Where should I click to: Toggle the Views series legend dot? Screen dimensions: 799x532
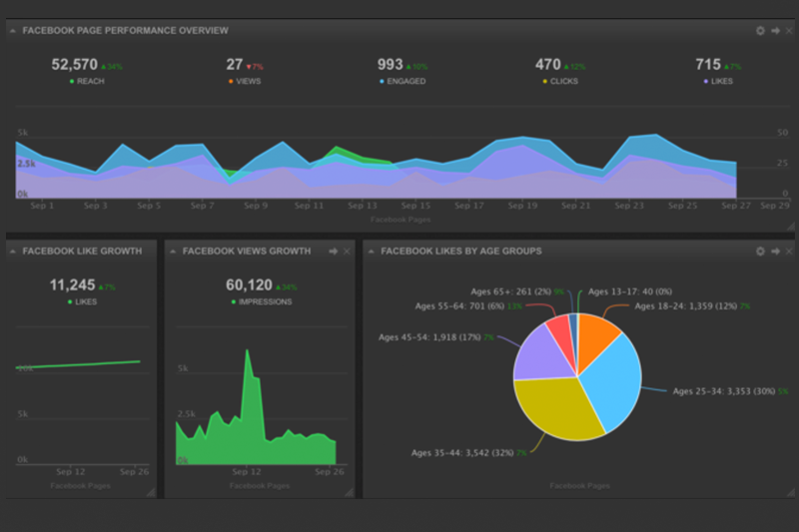tap(231, 82)
